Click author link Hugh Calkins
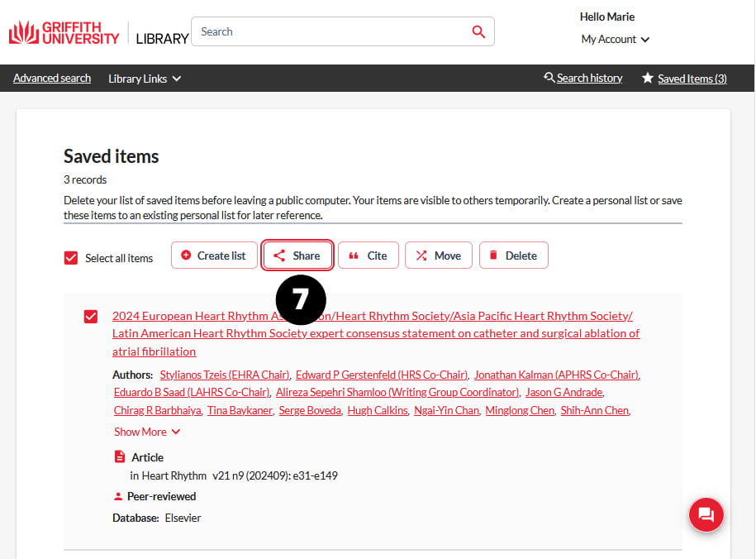 pyautogui.click(x=378, y=410)
